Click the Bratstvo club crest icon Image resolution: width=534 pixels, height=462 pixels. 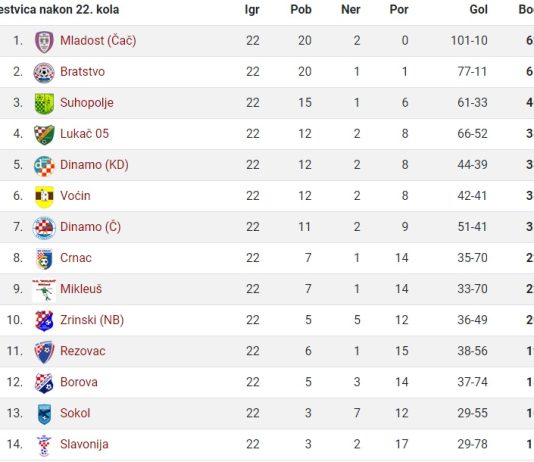[x=44, y=73]
